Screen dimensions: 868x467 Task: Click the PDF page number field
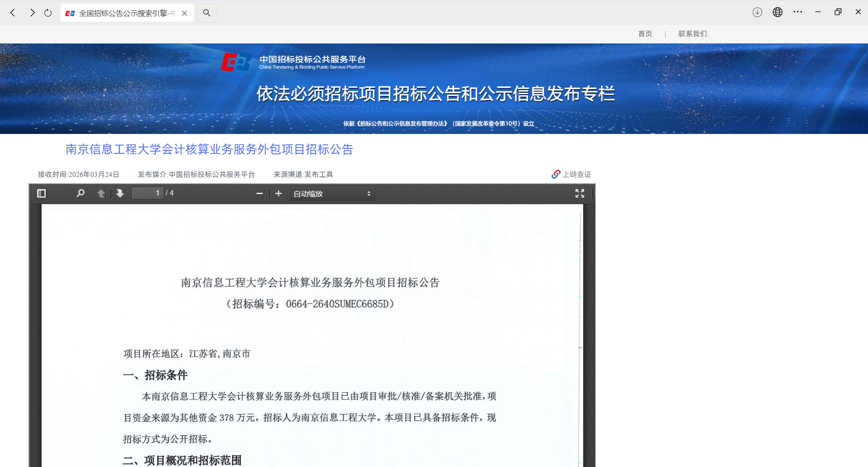[x=147, y=193]
